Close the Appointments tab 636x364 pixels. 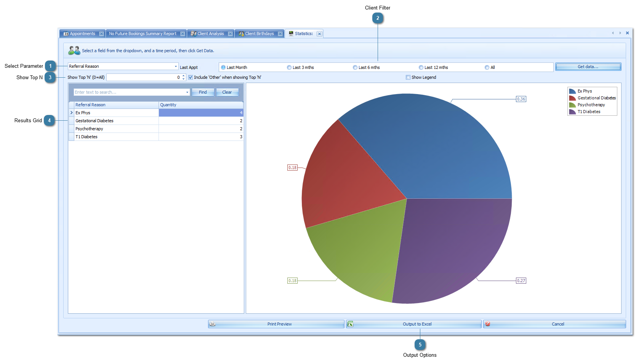(x=101, y=34)
